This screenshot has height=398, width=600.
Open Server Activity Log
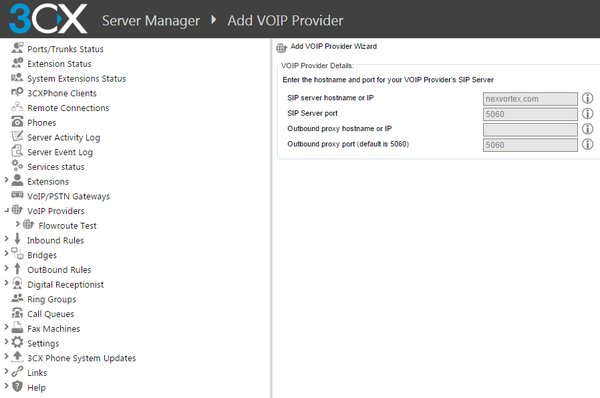[64, 137]
